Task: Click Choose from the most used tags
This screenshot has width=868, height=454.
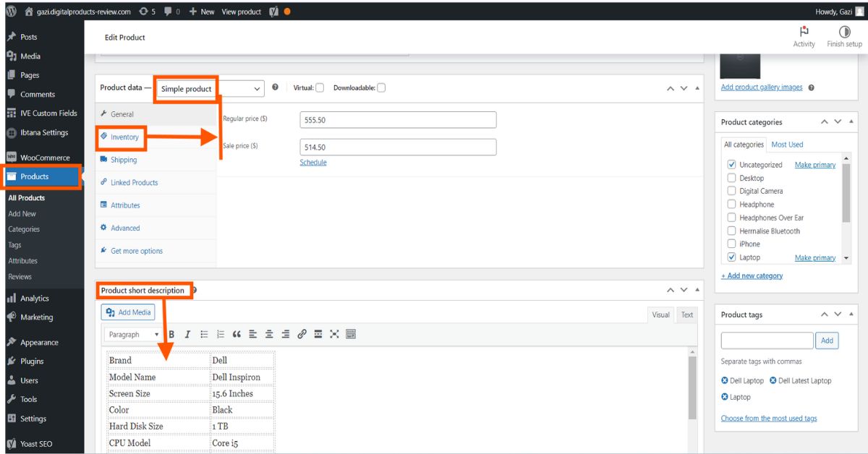Action: [769, 419]
